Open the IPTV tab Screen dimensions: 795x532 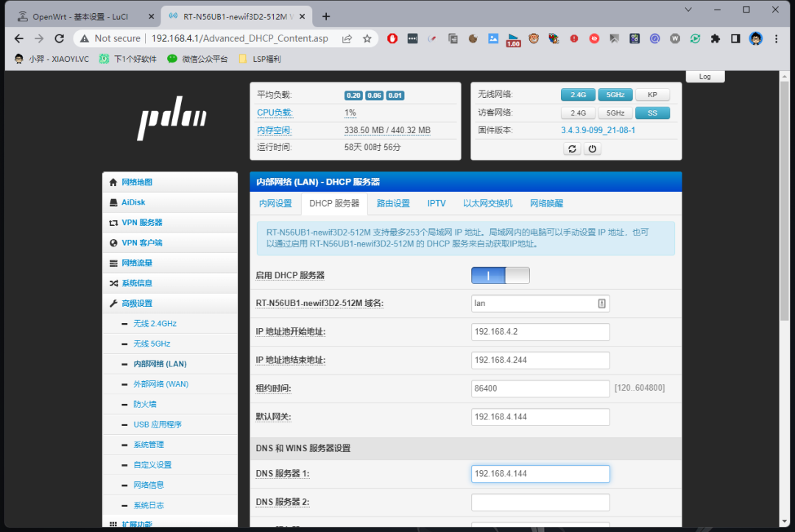(436, 204)
